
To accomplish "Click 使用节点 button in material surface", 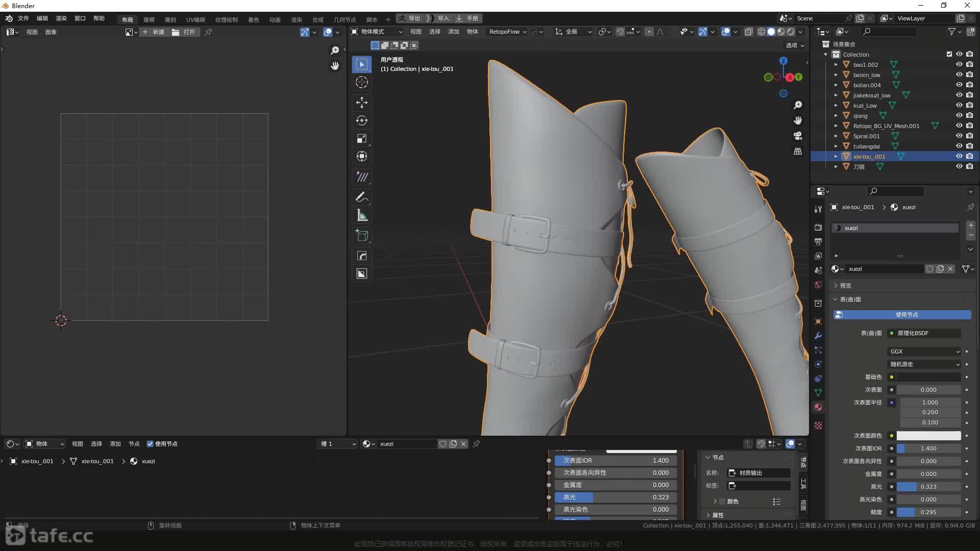I will coord(902,315).
